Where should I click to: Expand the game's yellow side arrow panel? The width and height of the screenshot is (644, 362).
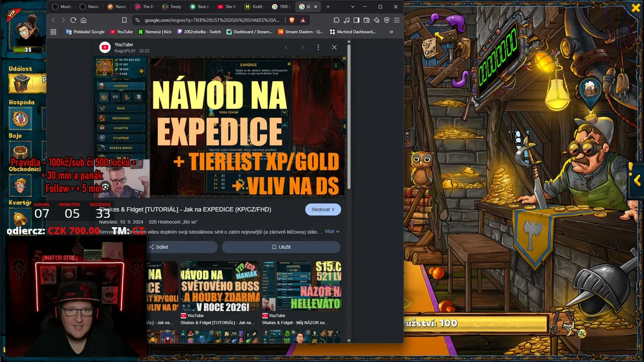[637, 180]
